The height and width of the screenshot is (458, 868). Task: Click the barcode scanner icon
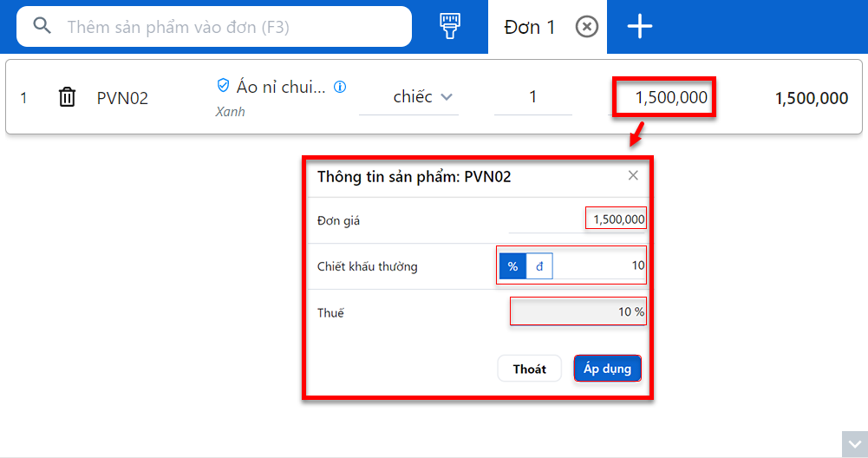click(448, 26)
